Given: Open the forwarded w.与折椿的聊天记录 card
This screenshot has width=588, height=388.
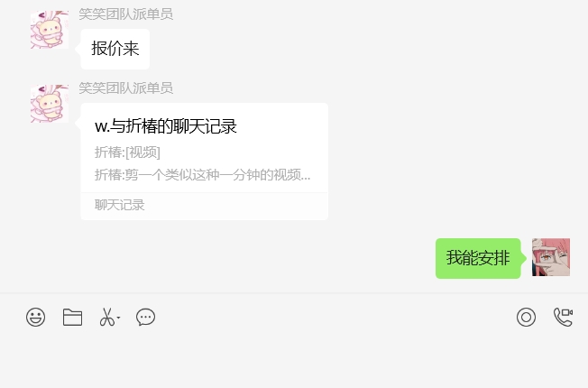Looking at the screenshot, I should (x=205, y=162).
